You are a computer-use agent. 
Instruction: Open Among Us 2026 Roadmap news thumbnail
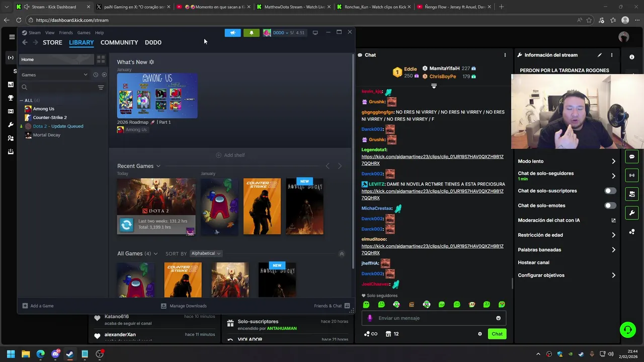pyautogui.click(x=157, y=96)
